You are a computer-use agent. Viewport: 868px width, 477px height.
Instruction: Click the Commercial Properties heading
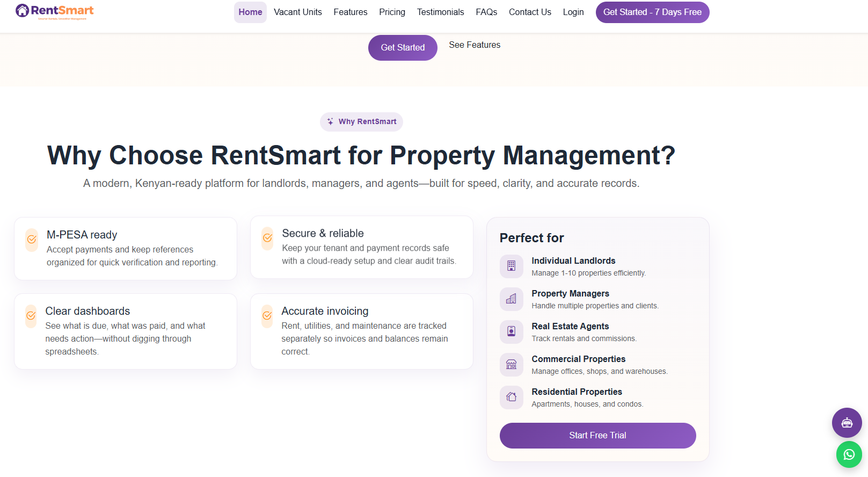(578, 359)
